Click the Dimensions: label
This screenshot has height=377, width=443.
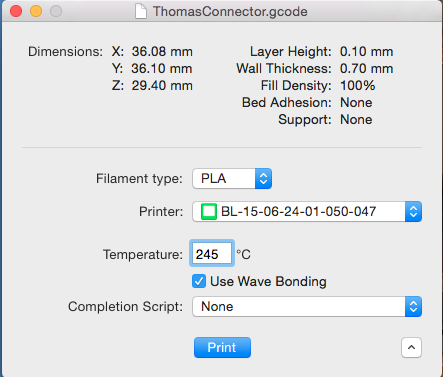65,52
